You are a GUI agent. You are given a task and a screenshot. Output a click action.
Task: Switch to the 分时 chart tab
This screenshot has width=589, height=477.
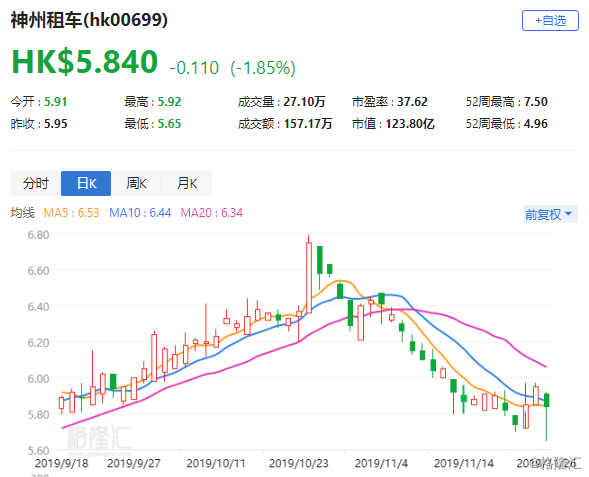(36, 183)
